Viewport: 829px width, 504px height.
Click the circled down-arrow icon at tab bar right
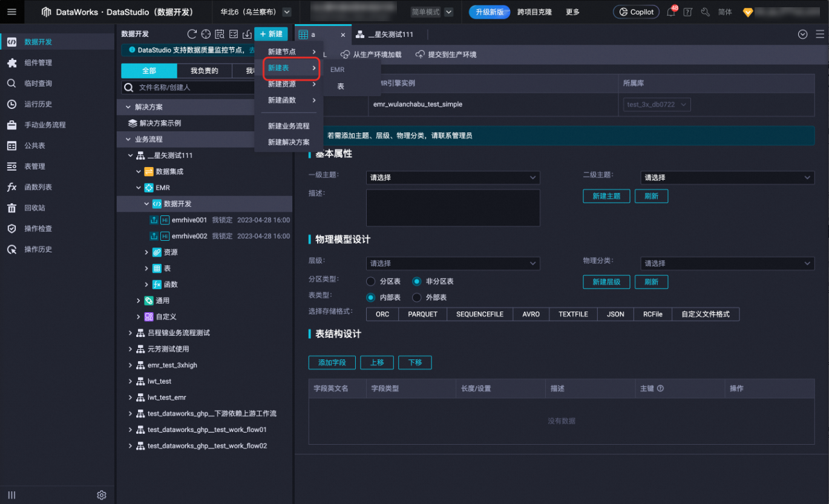click(x=803, y=34)
